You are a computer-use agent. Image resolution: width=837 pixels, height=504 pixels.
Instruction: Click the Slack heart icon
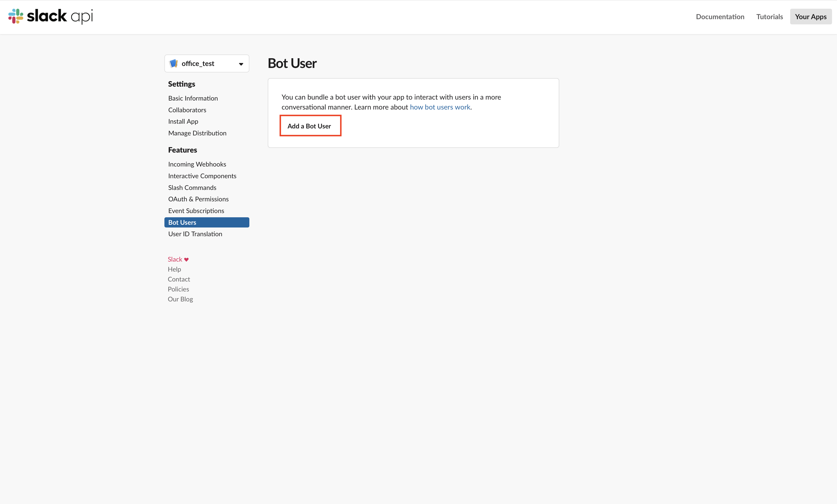point(186,260)
